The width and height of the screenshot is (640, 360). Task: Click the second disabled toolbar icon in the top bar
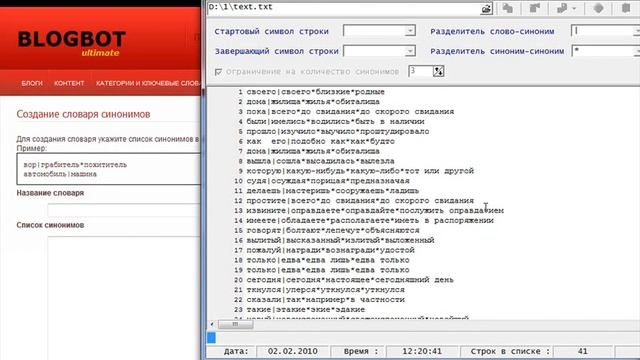pos(534,8)
